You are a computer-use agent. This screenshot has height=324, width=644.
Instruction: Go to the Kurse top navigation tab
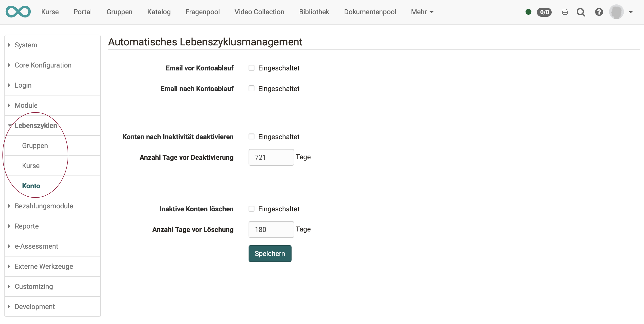click(x=50, y=12)
